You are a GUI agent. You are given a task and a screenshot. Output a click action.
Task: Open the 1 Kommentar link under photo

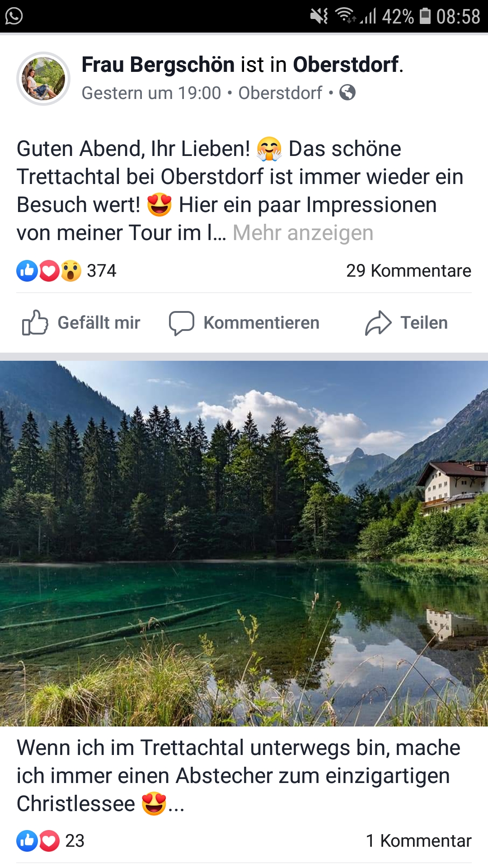[418, 841]
